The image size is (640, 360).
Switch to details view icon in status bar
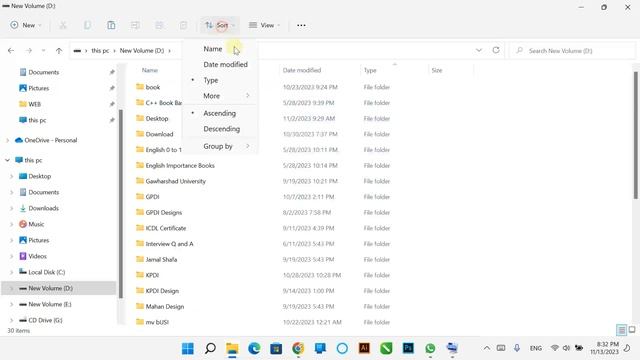click(621, 330)
